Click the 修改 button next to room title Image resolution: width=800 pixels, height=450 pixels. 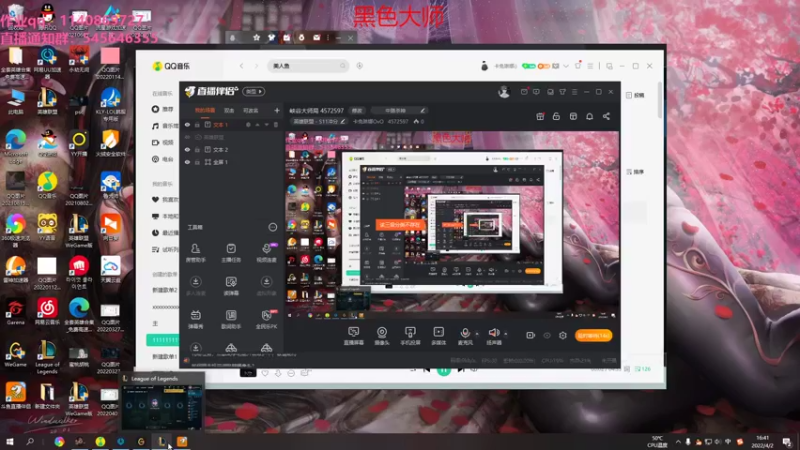[357, 110]
